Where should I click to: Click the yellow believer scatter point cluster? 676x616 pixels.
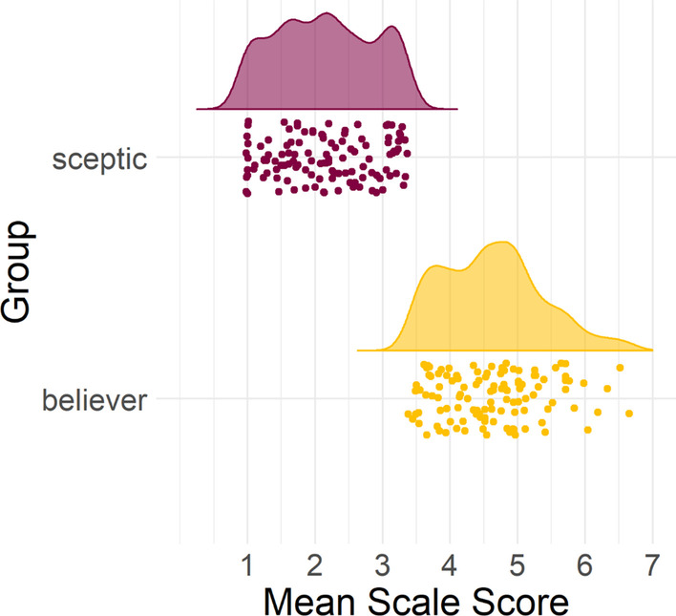tap(518, 399)
